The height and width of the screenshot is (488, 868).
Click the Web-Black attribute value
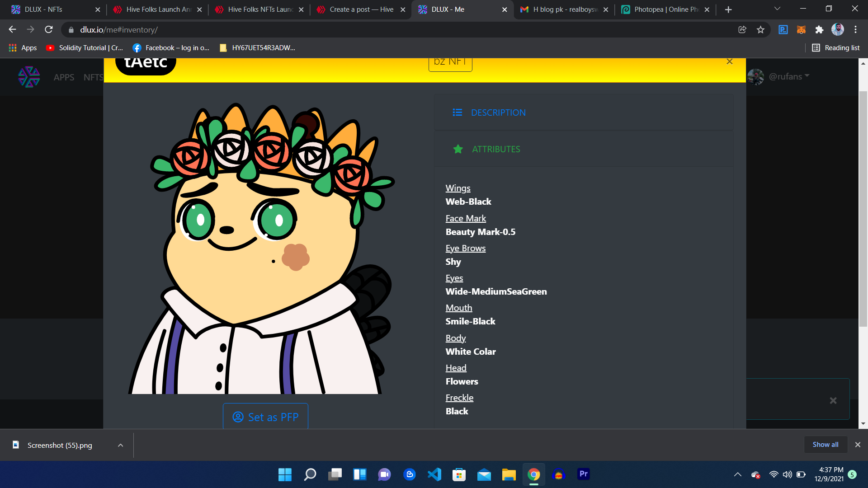pyautogui.click(x=468, y=202)
